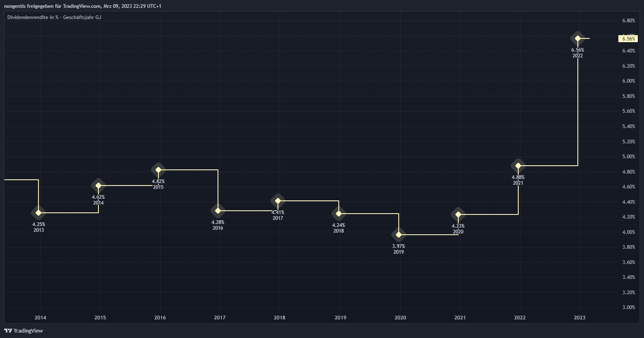The width and height of the screenshot is (644, 338).
Task: Click the 2017 diamond marker at 4.41%
Action: click(278, 201)
